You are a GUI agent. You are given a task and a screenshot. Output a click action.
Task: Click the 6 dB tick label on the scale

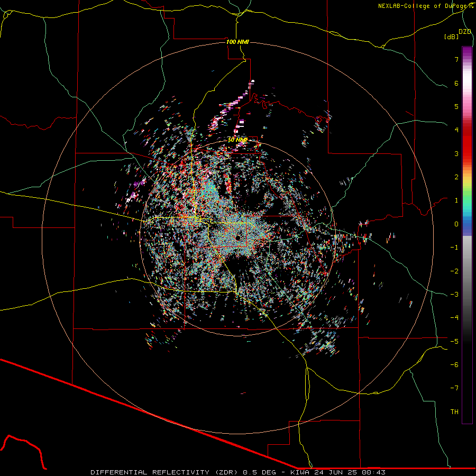click(x=456, y=83)
